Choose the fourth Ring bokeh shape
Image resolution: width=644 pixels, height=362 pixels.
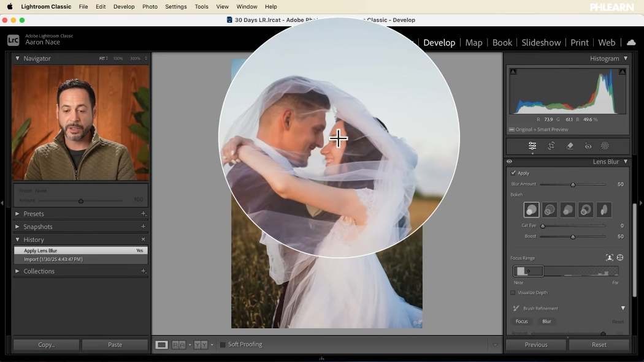click(x=586, y=210)
